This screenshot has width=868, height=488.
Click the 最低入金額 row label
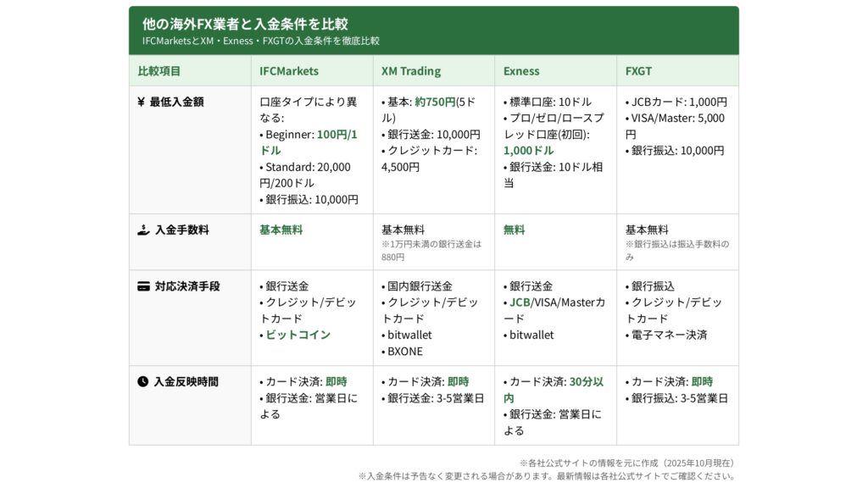point(176,102)
